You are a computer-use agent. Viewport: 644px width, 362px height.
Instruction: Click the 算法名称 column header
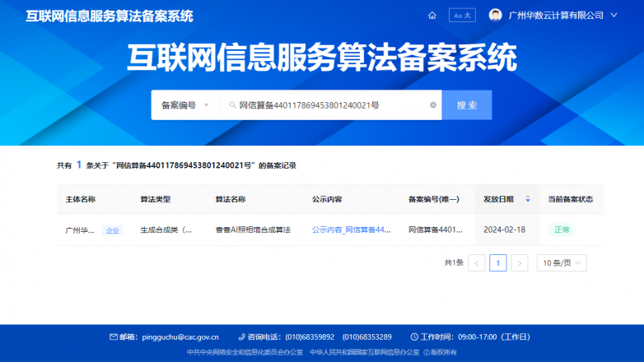[x=231, y=199]
